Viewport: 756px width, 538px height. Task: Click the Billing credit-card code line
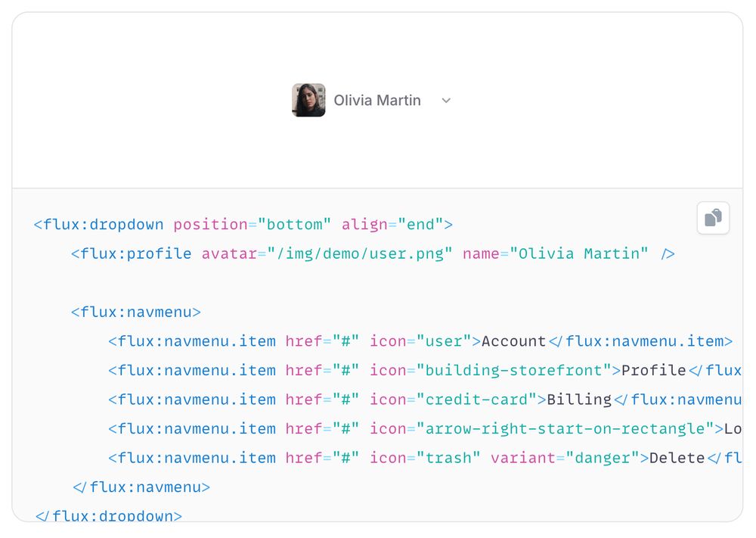[425, 400]
